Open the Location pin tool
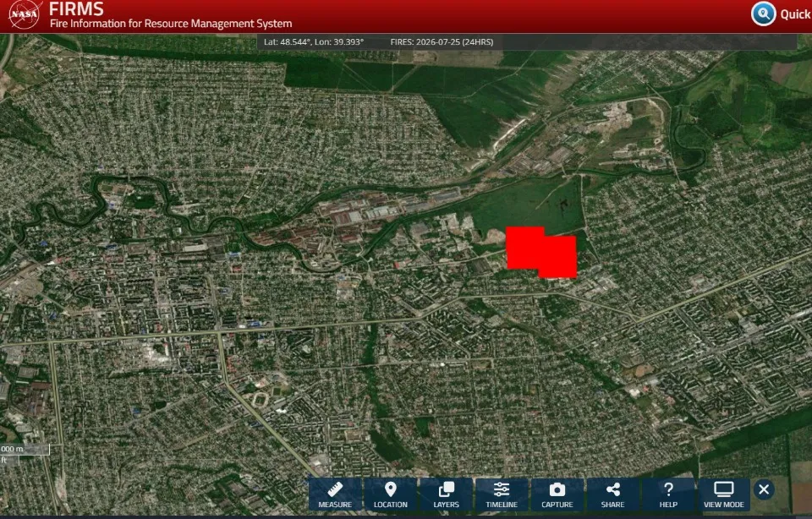The height and width of the screenshot is (519, 812). 391,494
